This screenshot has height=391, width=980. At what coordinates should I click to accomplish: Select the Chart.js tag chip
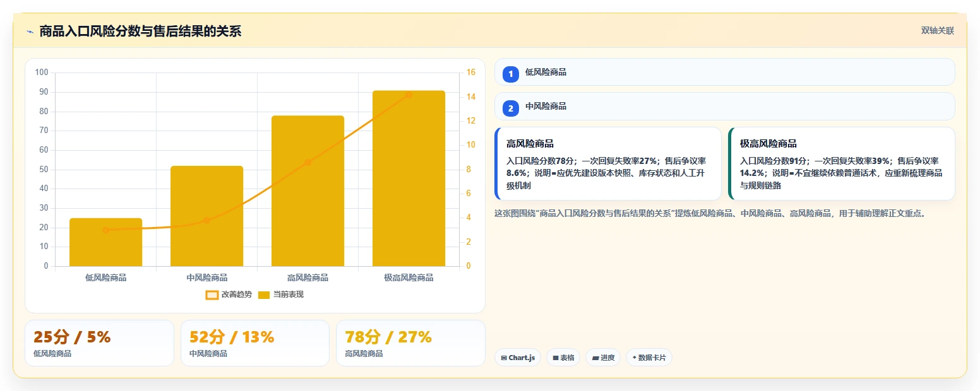[x=518, y=358]
